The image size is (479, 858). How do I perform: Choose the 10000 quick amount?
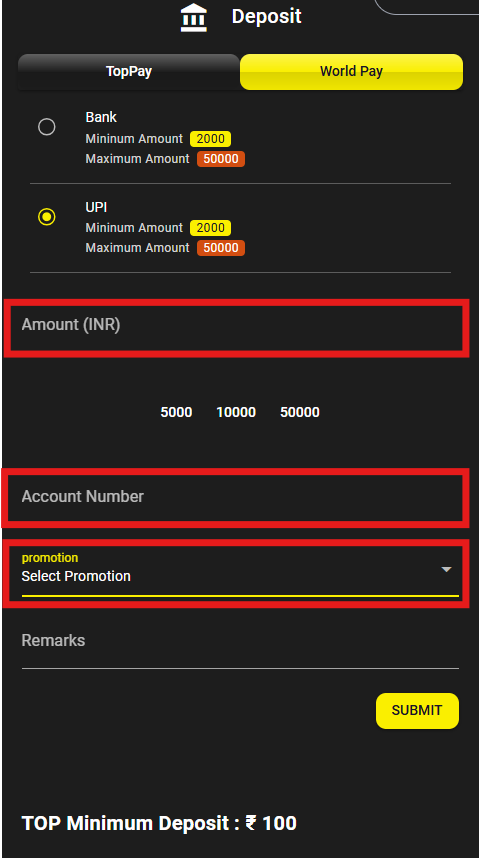pos(236,412)
